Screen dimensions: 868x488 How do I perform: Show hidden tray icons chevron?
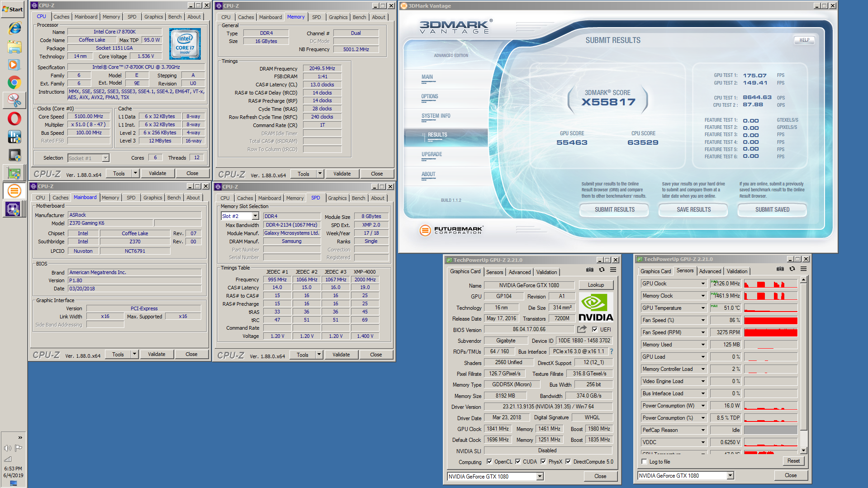pos(20,437)
